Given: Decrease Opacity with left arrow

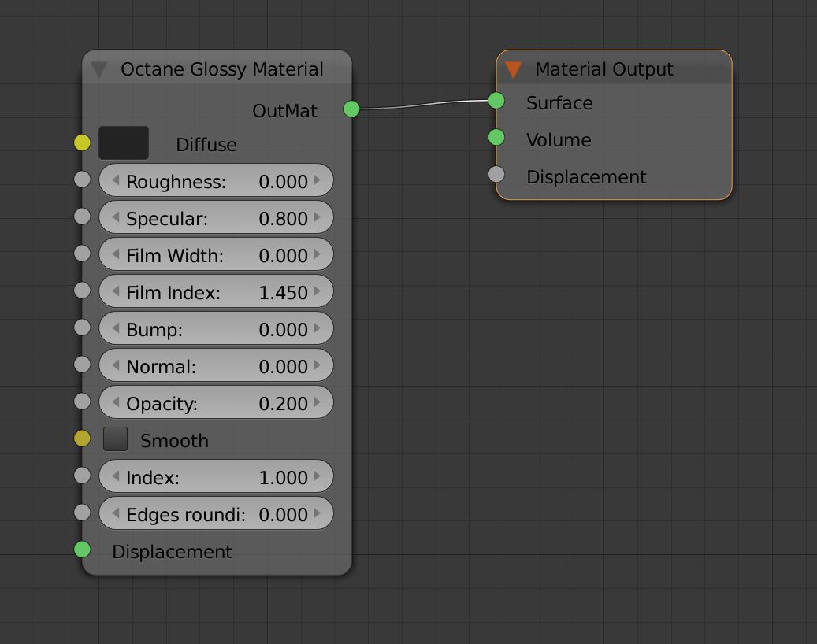Looking at the screenshot, I should [x=116, y=402].
